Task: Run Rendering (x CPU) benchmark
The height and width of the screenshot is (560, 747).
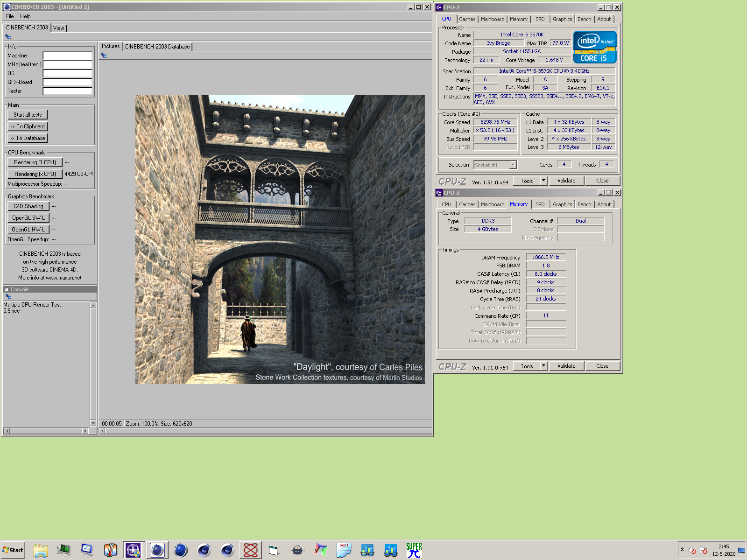Action: click(35, 174)
